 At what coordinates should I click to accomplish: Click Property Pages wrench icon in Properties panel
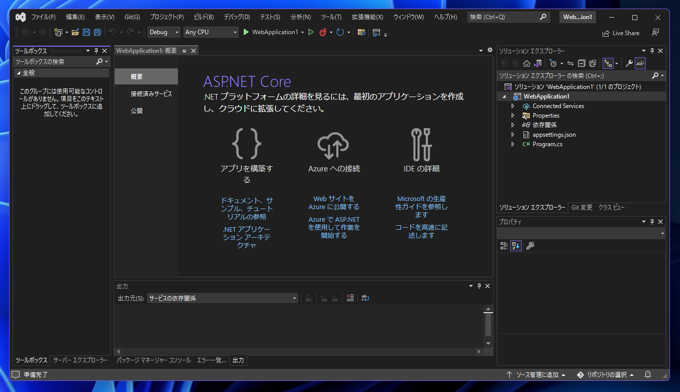click(x=530, y=246)
